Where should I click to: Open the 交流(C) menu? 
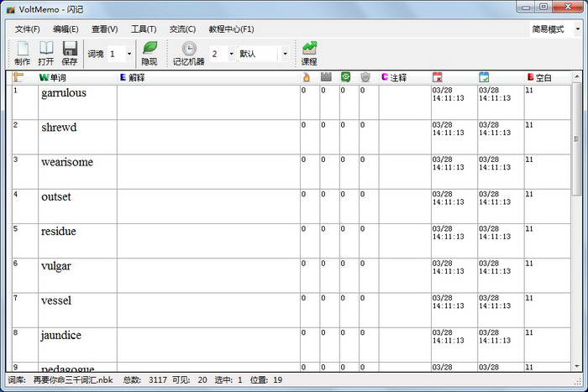[182, 29]
